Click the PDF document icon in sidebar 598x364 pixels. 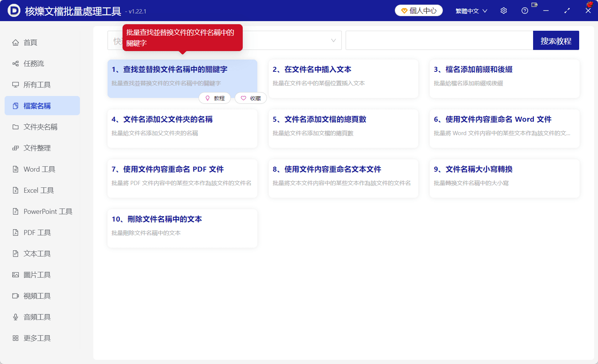pos(15,233)
